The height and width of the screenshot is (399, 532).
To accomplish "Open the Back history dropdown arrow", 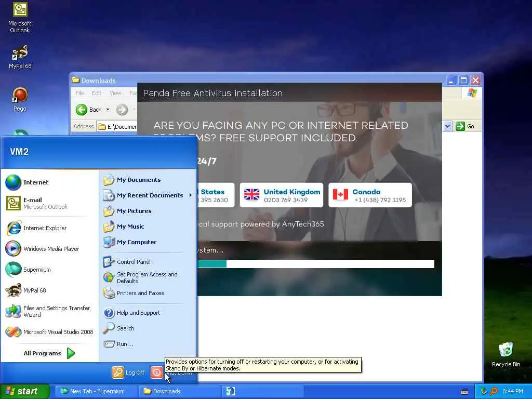I will (x=108, y=110).
